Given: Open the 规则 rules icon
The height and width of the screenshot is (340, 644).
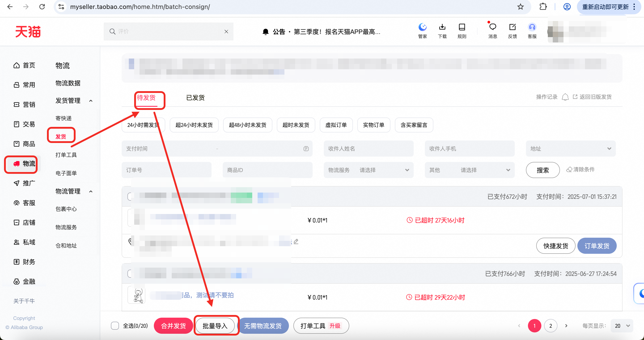Looking at the screenshot, I should (462, 31).
